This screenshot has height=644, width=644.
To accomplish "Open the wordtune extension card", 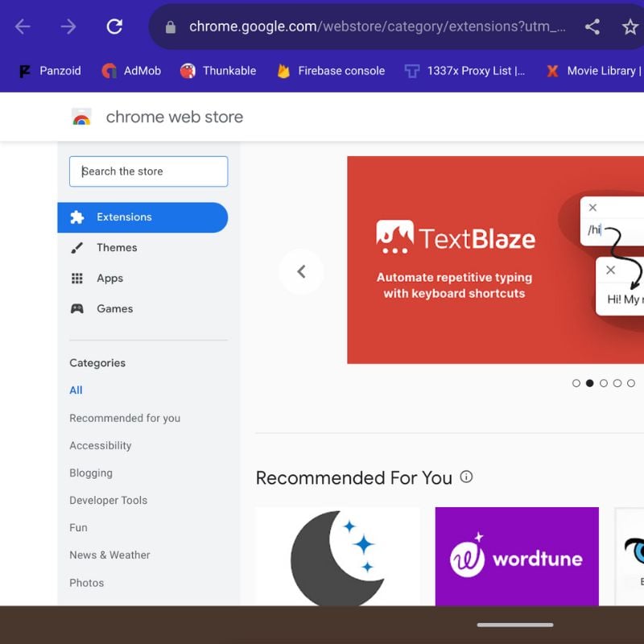I will (x=517, y=556).
